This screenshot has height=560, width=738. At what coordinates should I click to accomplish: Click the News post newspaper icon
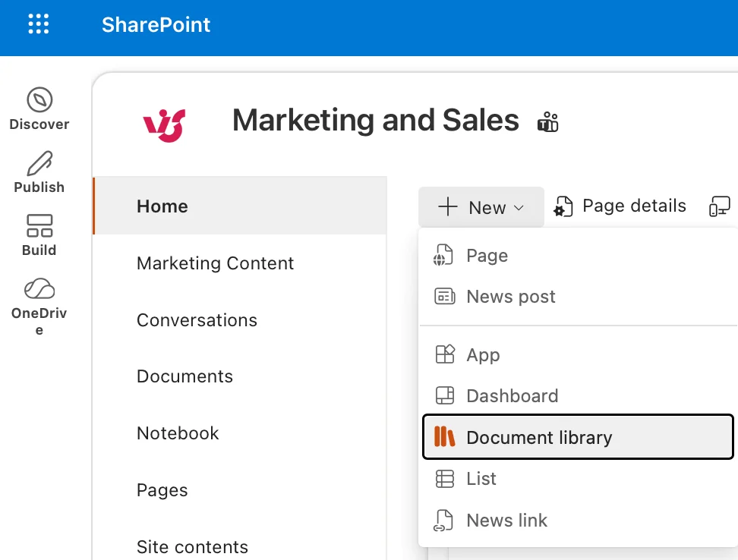(x=444, y=296)
